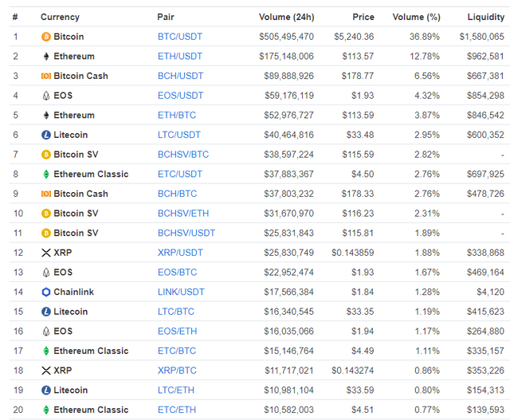Open the LINK/USDT pair link

181,292
